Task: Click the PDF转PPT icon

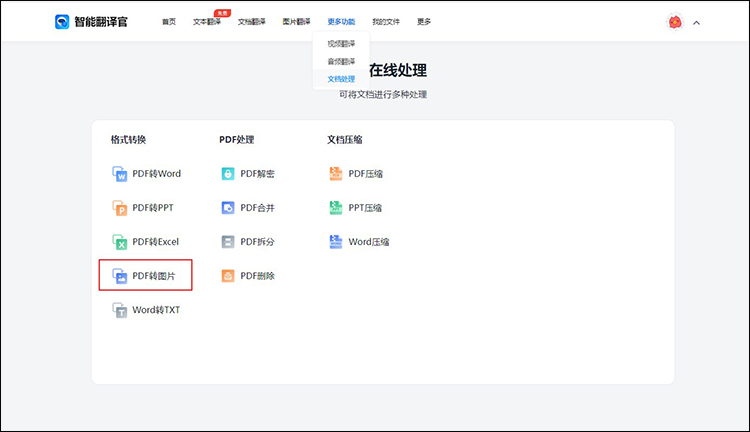Action: tap(120, 208)
